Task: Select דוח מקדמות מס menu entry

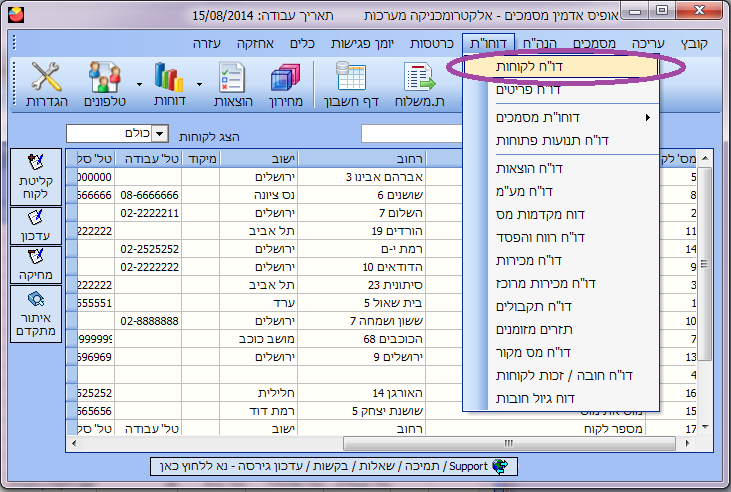Action: pos(561,214)
